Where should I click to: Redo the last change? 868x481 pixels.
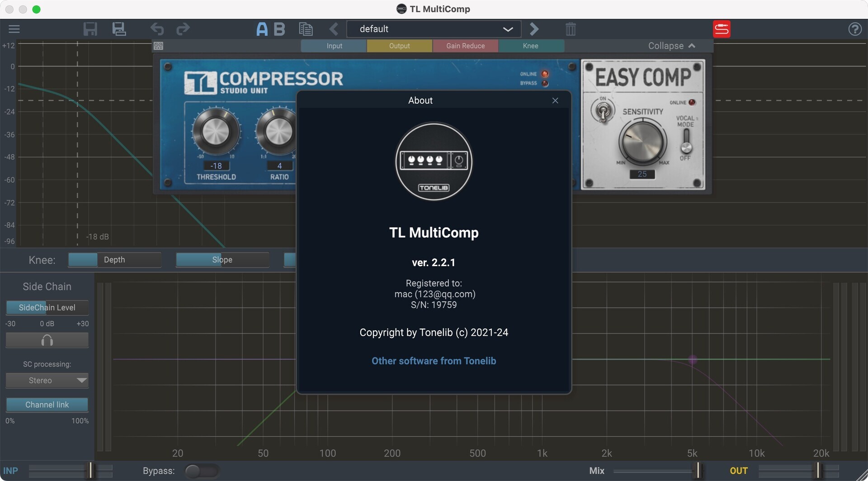(183, 29)
